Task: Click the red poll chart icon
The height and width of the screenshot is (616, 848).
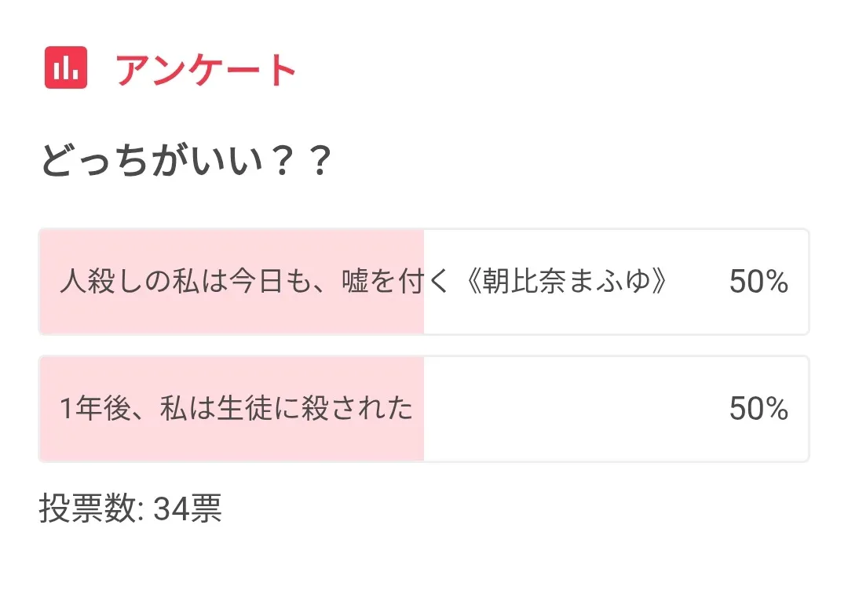Action: tap(66, 68)
